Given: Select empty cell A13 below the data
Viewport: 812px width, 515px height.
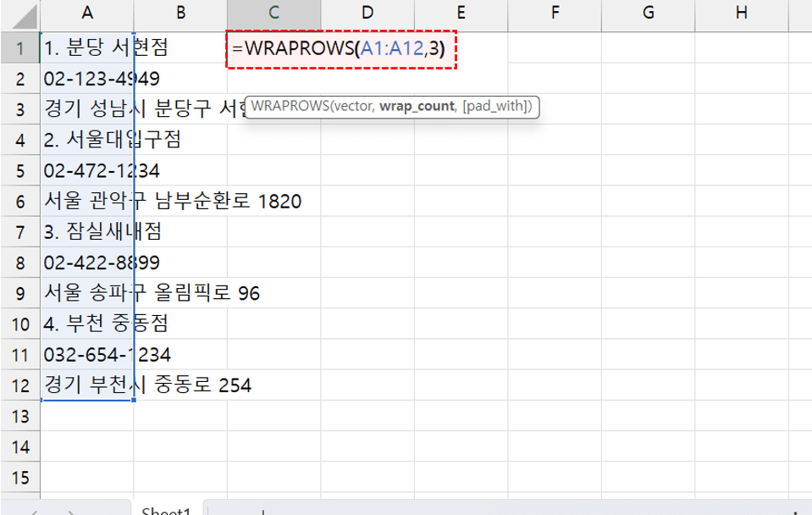Looking at the screenshot, I should tap(87, 415).
